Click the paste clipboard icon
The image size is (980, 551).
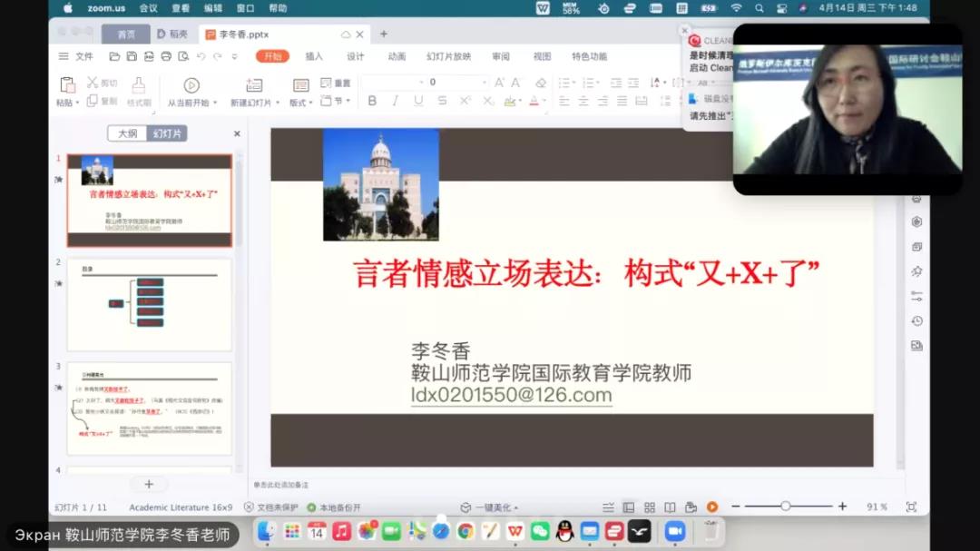(x=67, y=85)
